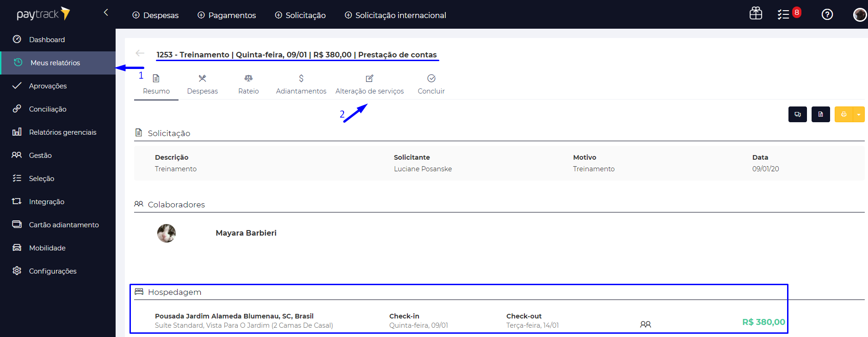Screen dimensions: 868x337
Task: Switch to the Concluir tab
Action: tap(431, 85)
